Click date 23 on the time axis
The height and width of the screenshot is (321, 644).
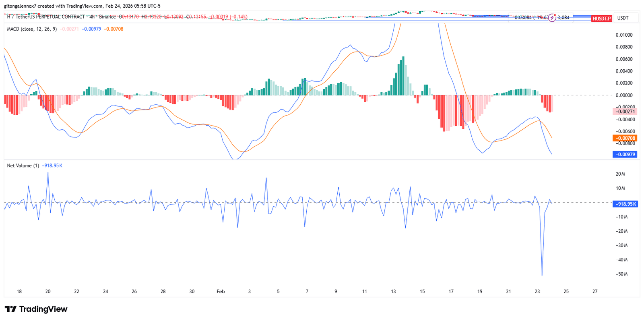click(x=537, y=291)
